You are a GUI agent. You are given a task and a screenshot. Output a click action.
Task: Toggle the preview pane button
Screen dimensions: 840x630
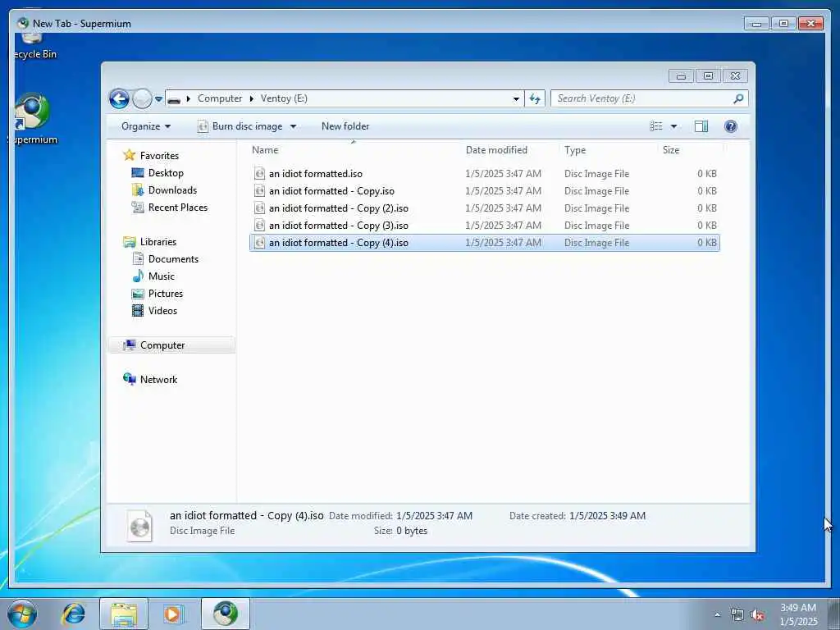click(701, 126)
